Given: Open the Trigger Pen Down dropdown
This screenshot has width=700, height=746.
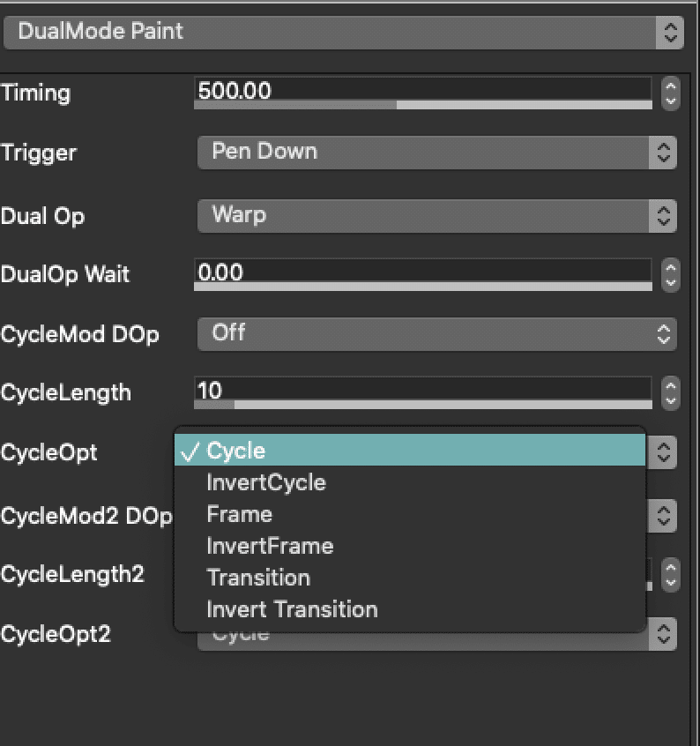Looking at the screenshot, I should pos(436,153).
